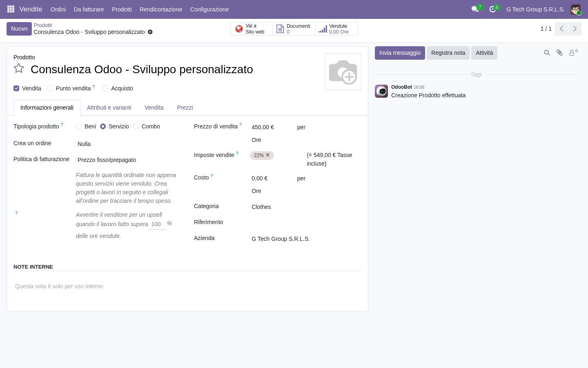Image resolution: width=588 pixels, height=368 pixels.
Task: Edit the sales price 450,00 € field
Action: pyautogui.click(x=271, y=127)
